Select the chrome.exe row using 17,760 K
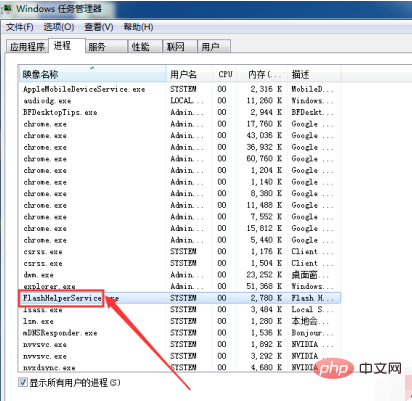 click(x=179, y=124)
